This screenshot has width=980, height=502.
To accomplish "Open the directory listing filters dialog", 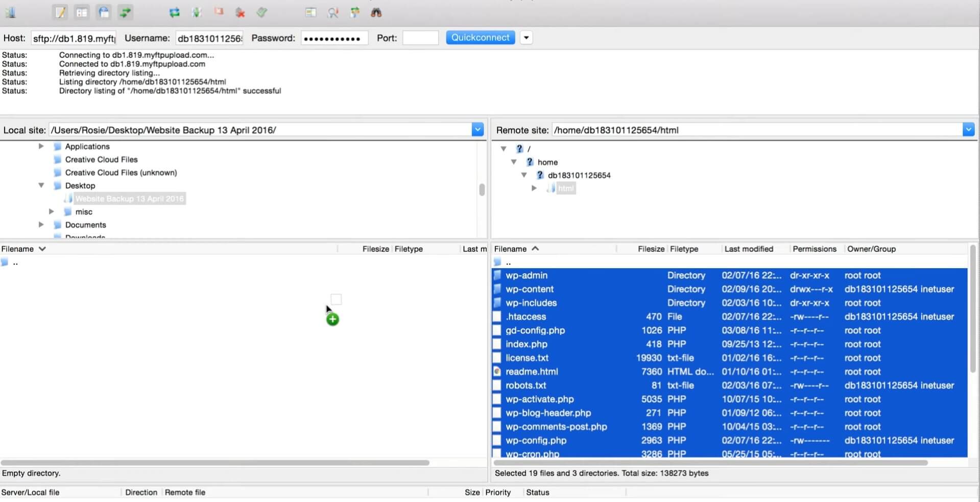I will click(x=310, y=12).
